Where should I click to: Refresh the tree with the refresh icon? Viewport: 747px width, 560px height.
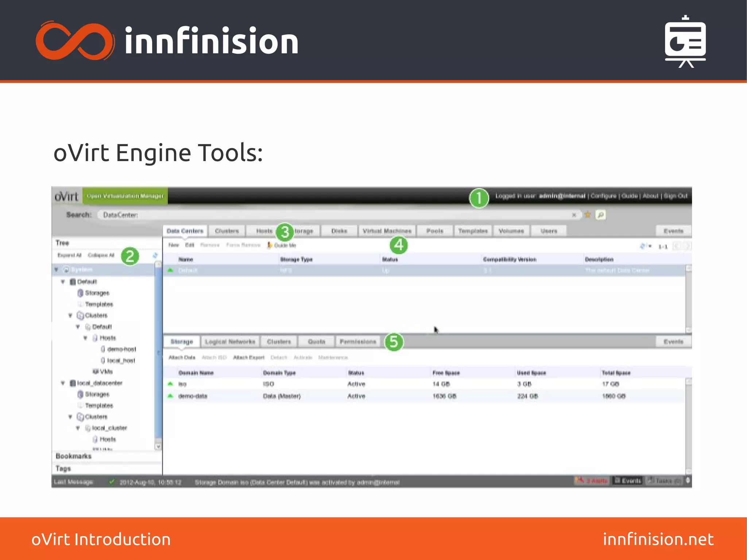[155, 255]
